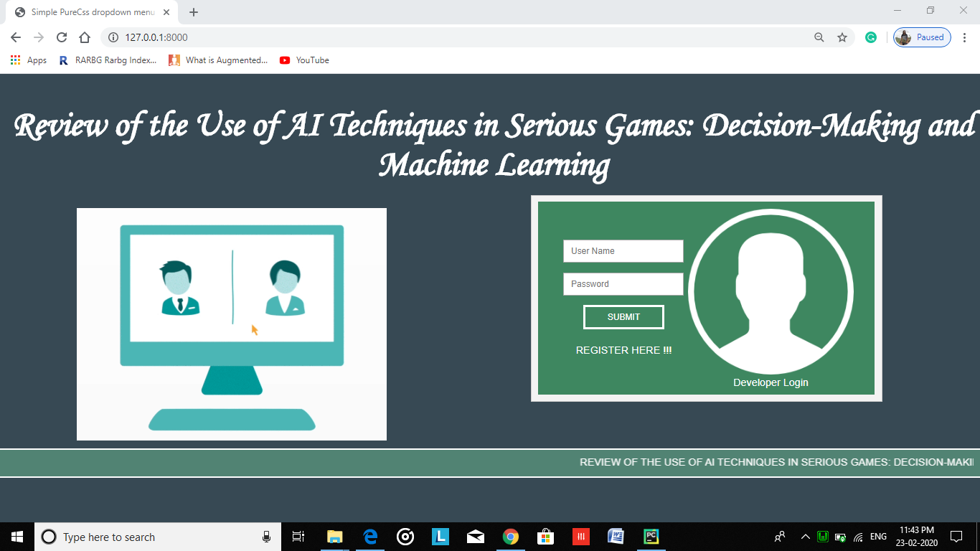Viewport: 980px width, 551px height.
Task: Select the Simple PureCss dropdown menu tab
Action: click(93, 12)
